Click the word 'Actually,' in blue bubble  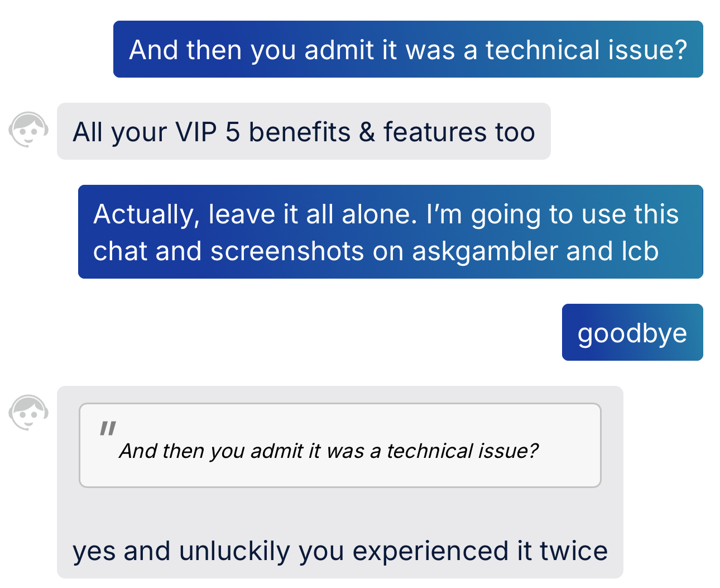click(146, 215)
